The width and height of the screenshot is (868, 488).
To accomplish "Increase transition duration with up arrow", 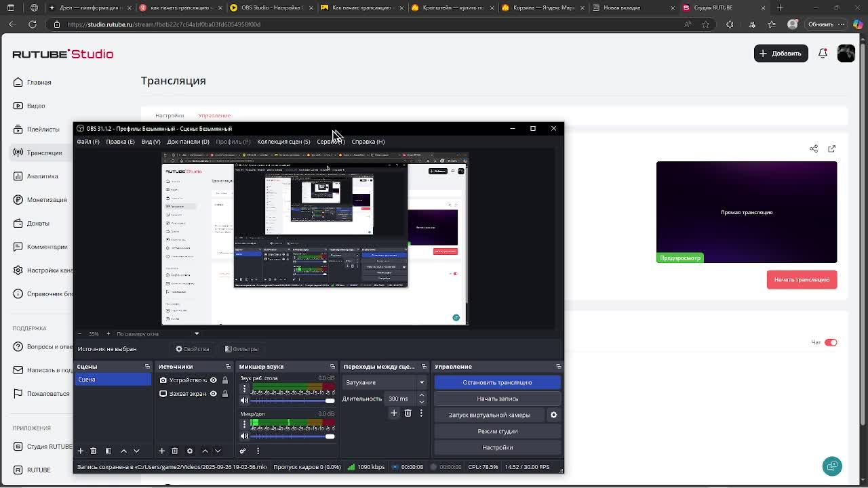I will tap(421, 395).
